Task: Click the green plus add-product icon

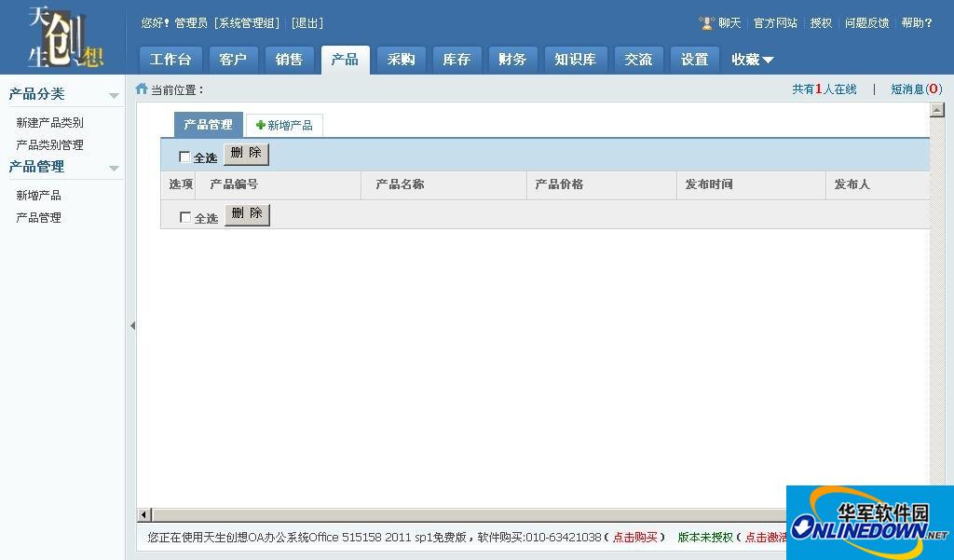Action: tap(261, 125)
